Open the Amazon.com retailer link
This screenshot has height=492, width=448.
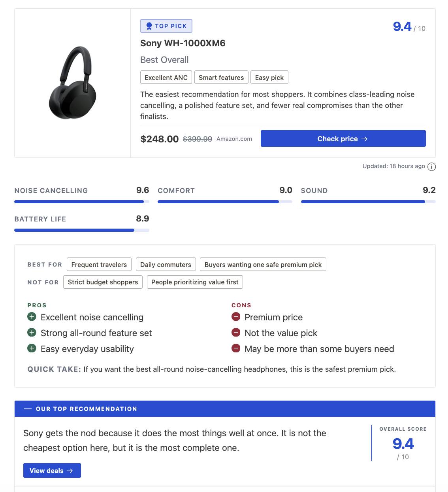[234, 139]
